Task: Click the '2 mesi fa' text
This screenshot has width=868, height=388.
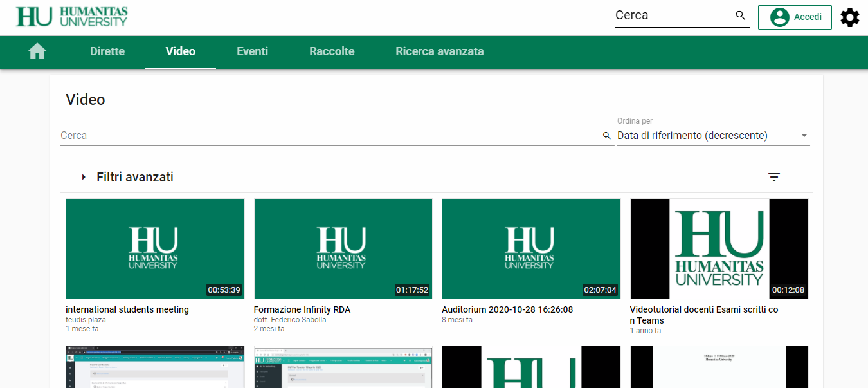Action: 269,329
